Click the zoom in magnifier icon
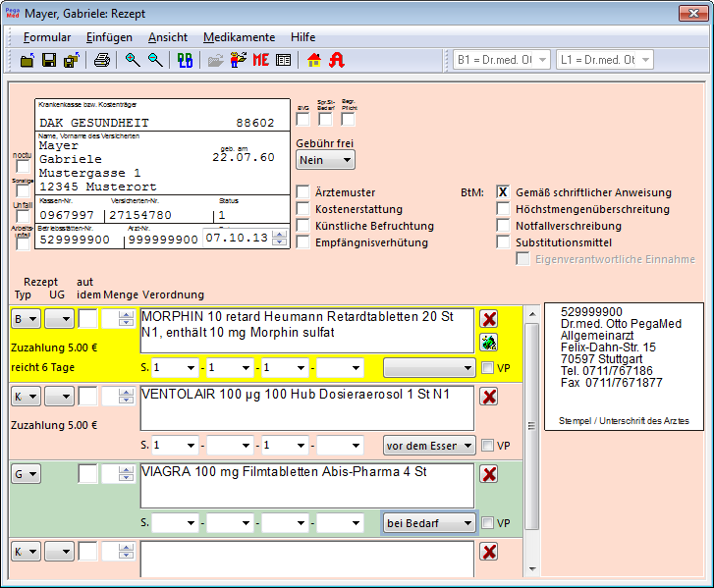 133,60
